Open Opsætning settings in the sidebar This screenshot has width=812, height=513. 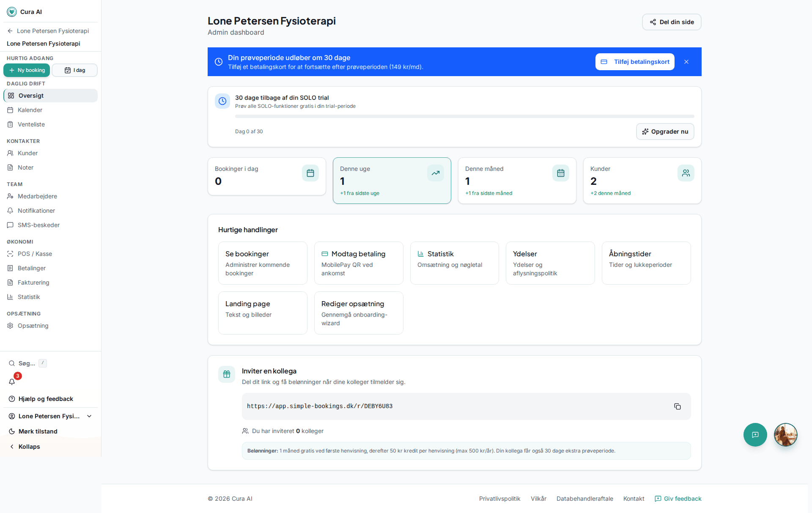pyautogui.click(x=51, y=326)
